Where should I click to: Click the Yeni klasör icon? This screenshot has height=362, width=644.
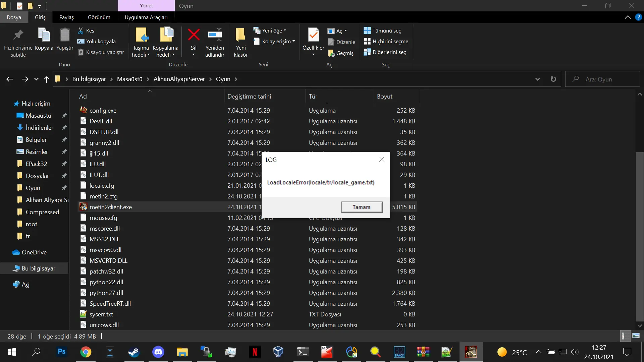point(240,35)
